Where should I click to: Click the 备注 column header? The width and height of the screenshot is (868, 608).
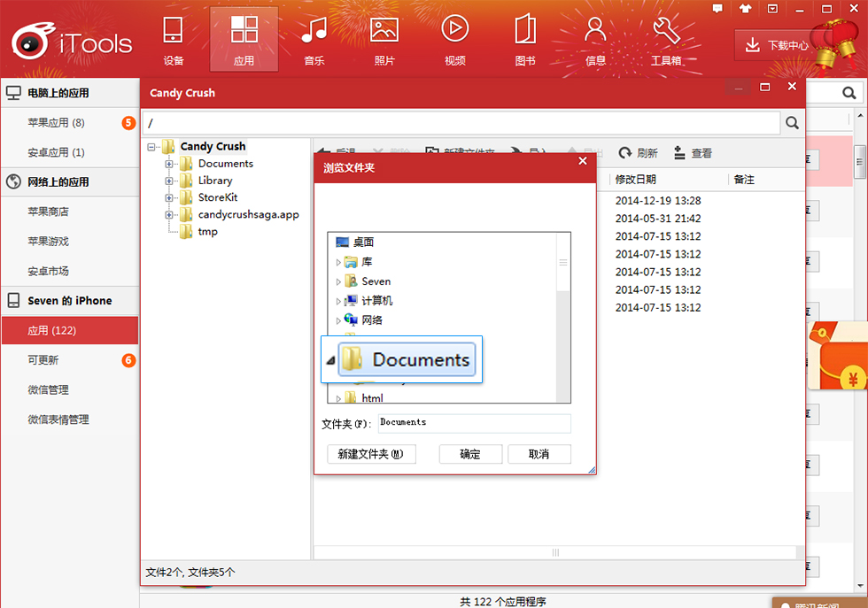(x=744, y=180)
